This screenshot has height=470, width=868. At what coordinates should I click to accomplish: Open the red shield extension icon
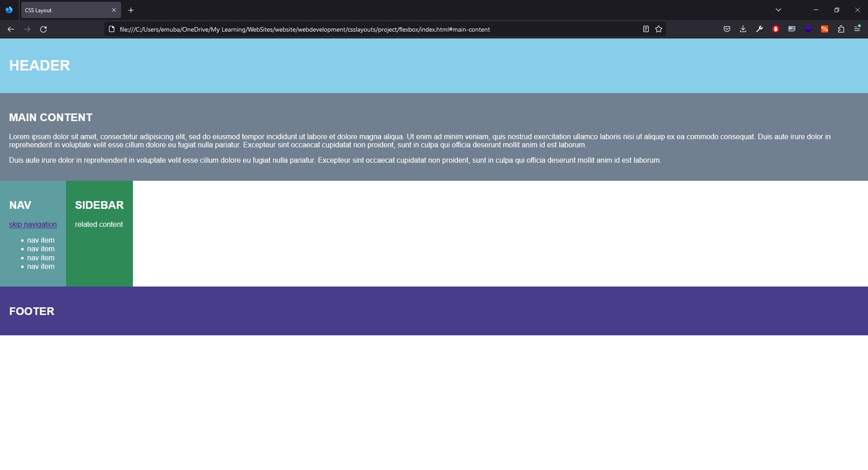point(776,29)
